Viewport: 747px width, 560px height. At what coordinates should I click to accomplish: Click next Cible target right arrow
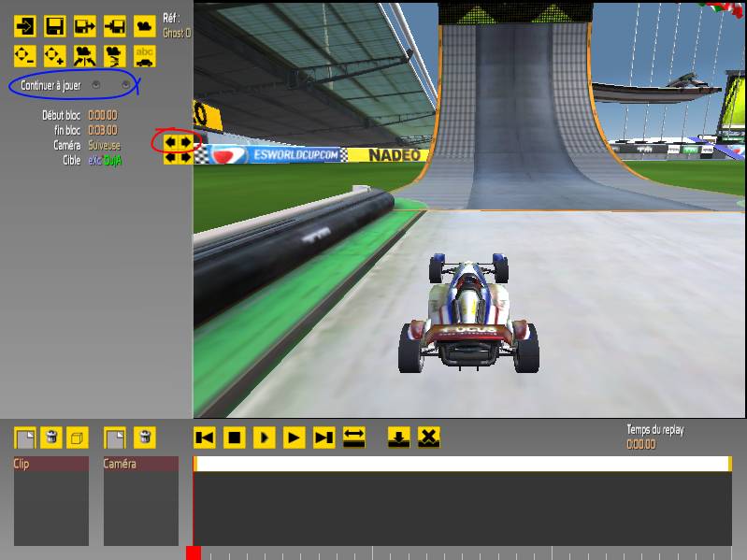coord(185,157)
